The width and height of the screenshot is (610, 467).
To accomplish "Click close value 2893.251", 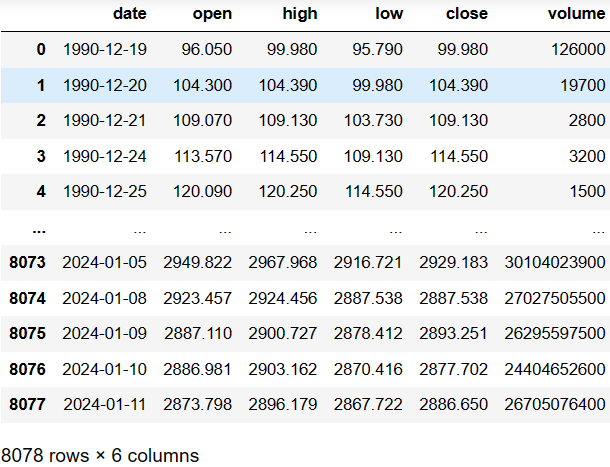I will (x=454, y=333).
